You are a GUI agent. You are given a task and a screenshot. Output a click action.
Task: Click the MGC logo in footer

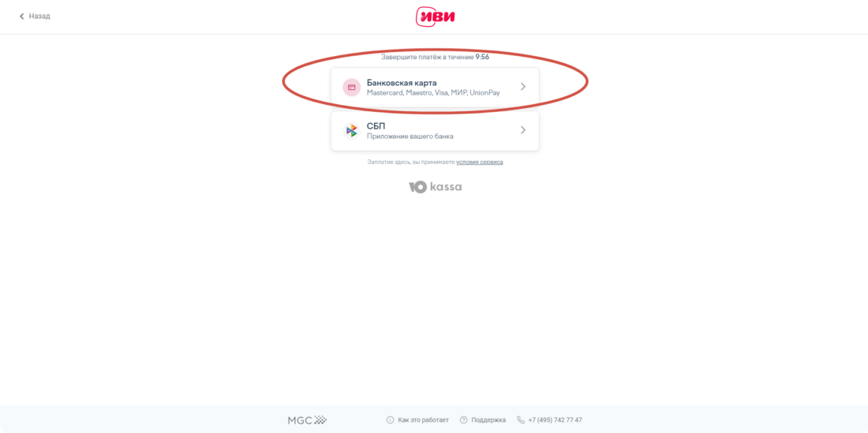pyautogui.click(x=307, y=420)
